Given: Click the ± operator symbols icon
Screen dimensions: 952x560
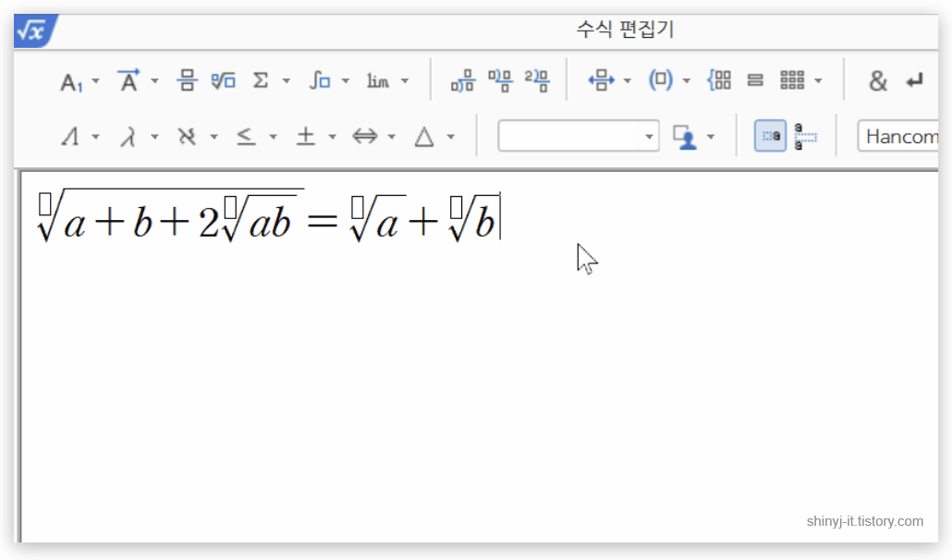Looking at the screenshot, I should [x=305, y=137].
